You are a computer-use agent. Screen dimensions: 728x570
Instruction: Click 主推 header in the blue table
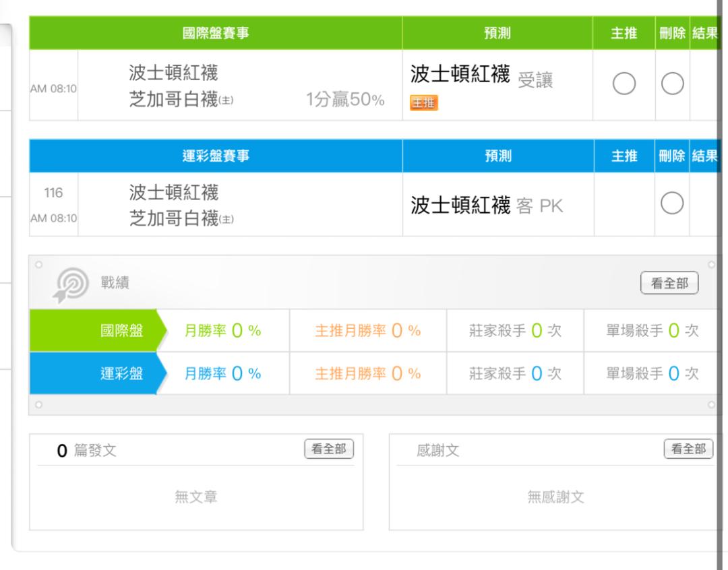(x=624, y=156)
